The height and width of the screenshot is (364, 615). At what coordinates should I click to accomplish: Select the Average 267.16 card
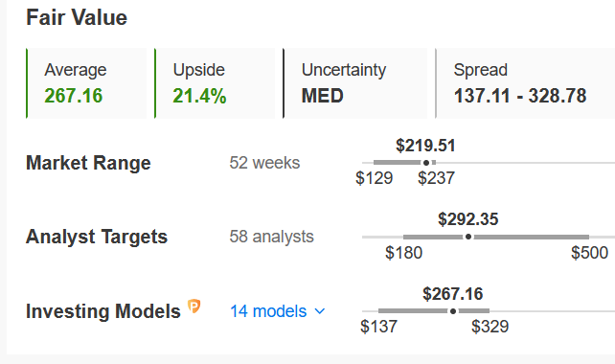[86, 83]
